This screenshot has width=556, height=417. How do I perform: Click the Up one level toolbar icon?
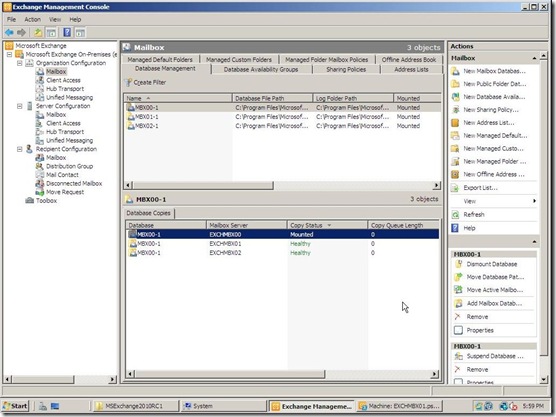(x=38, y=33)
